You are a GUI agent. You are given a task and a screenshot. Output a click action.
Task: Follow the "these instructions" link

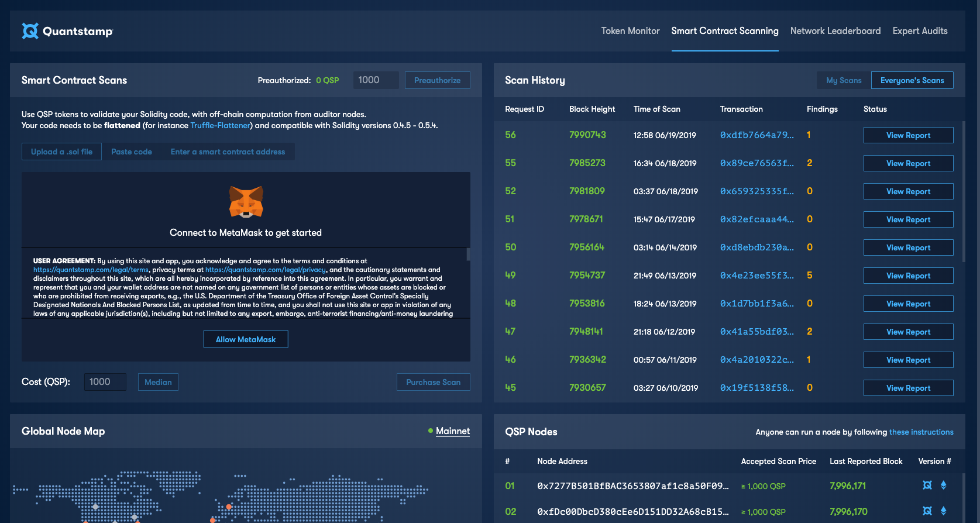921,432
